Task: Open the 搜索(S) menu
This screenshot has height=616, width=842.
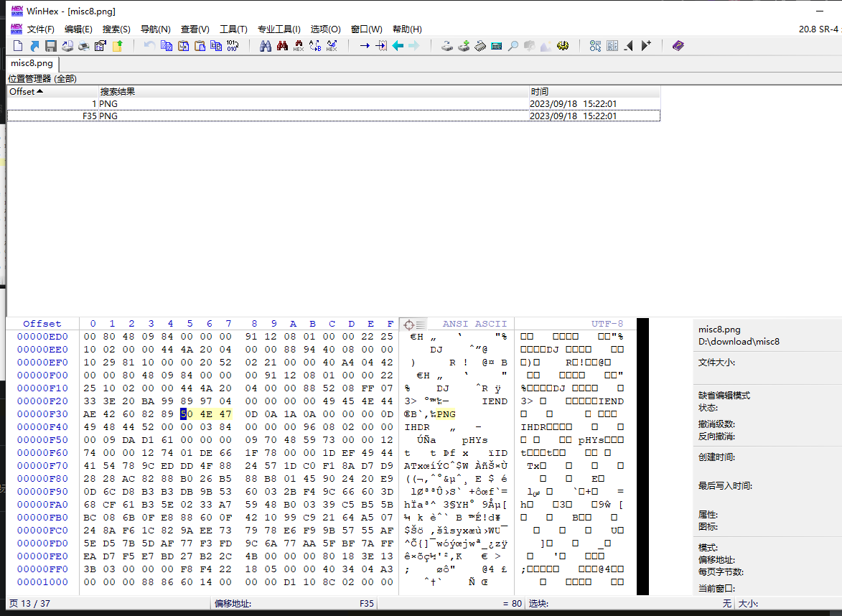Action: [116, 29]
